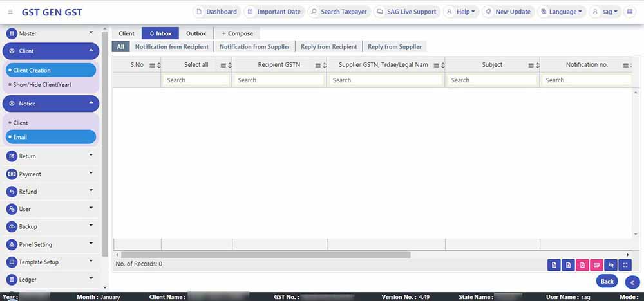Expand the Refund section in sidebar
Image resolution: width=644 pixels, height=301 pixels.
91,192
